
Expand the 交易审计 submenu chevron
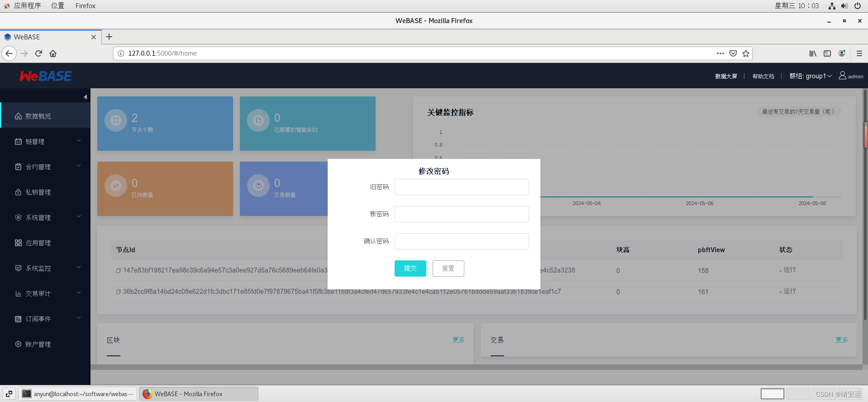79,292
